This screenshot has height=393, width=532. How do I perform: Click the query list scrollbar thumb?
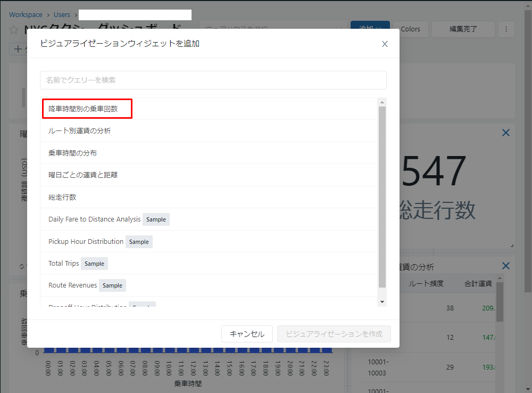(x=382, y=197)
